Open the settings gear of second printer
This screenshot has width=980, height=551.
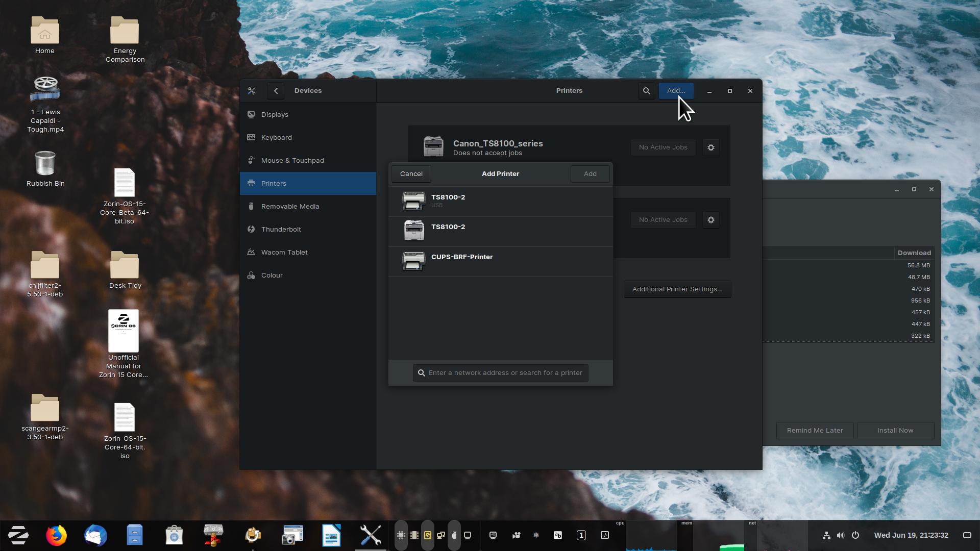click(710, 220)
